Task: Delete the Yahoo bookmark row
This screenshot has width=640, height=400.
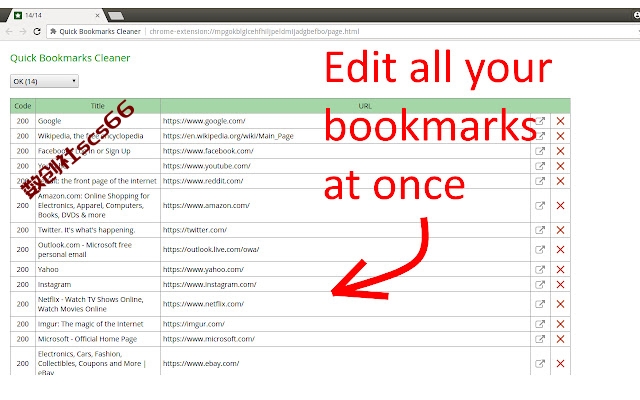Action: (560, 269)
